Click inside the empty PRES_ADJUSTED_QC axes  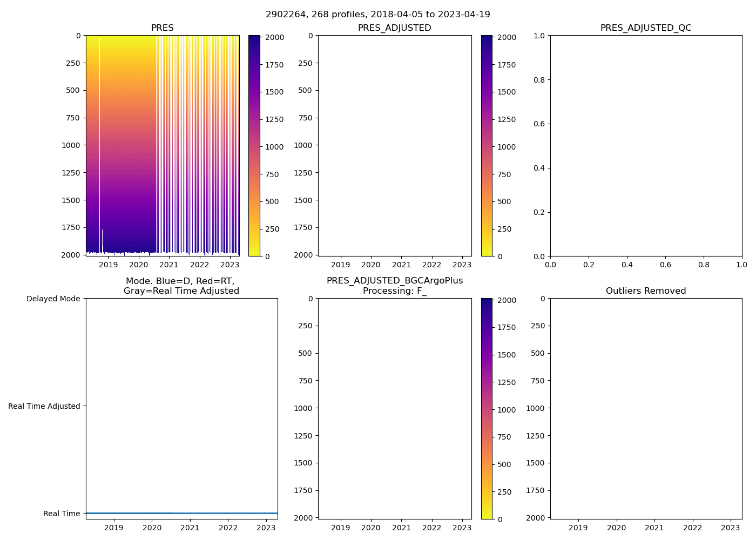[646, 146]
